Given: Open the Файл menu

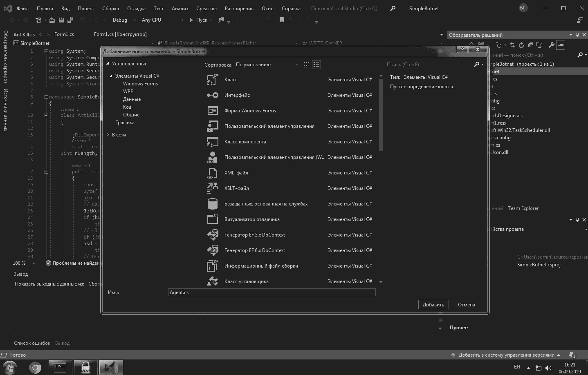Looking at the screenshot, I should [22, 9].
